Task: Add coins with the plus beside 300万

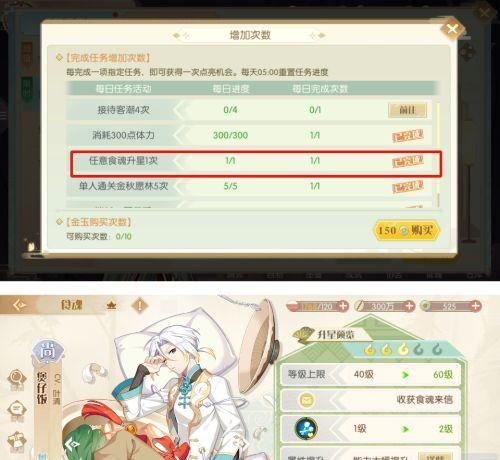Action: coord(409,306)
